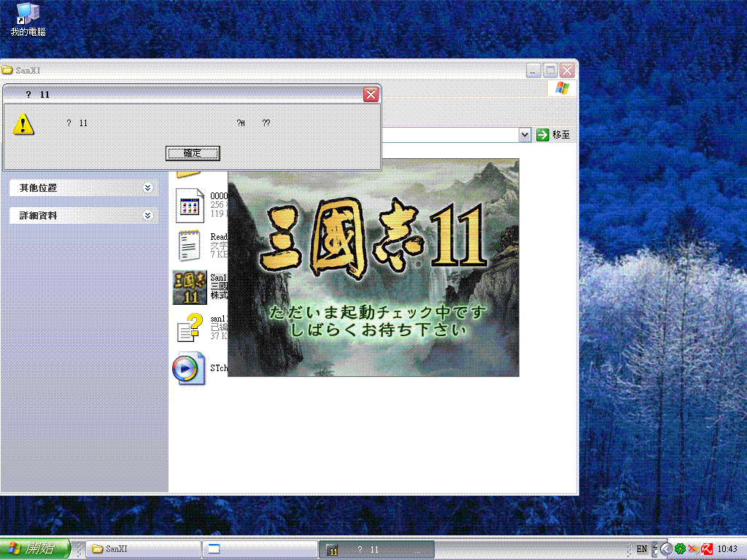
Task: Select the 0000 bitmap file icon
Action: pos(190,205)
